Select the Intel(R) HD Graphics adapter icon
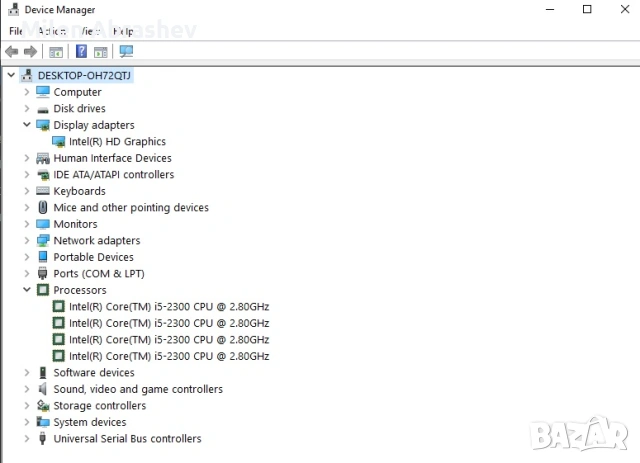The height and width of the screenshot is (463, 640). click(59, 142)
